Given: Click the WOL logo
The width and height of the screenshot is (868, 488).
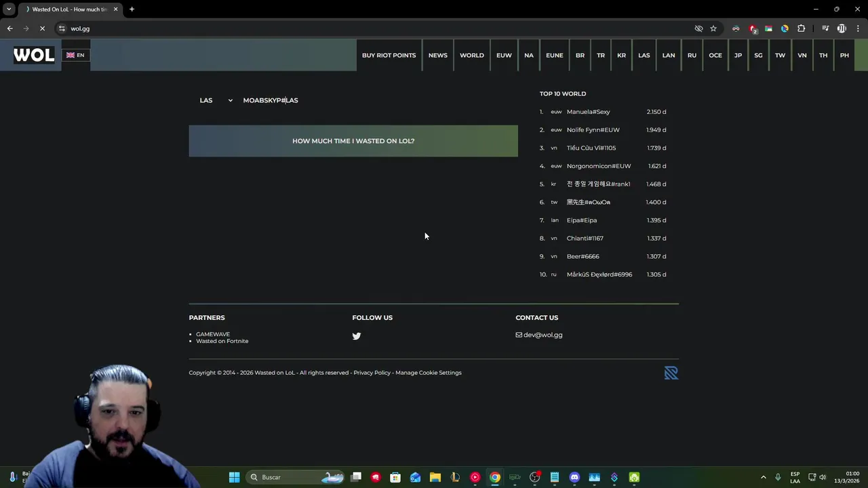Looking at the screenshot, I should click(x=34, y=55).
